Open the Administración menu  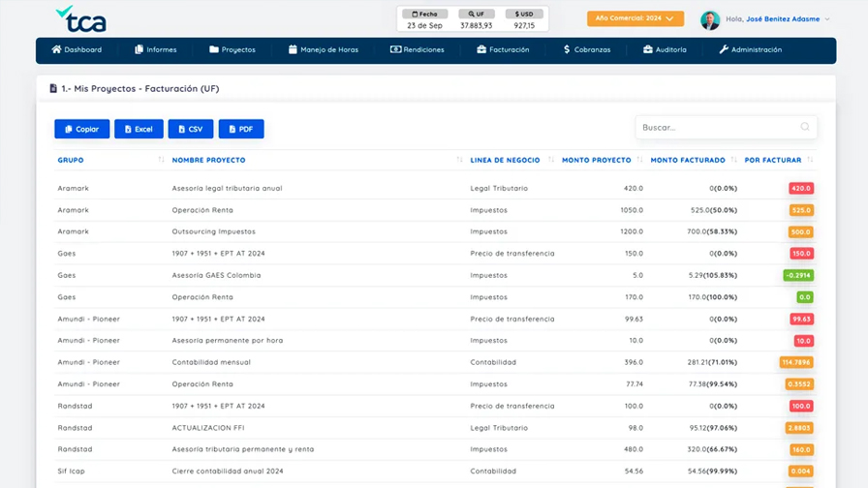click(x=751, y=49)
